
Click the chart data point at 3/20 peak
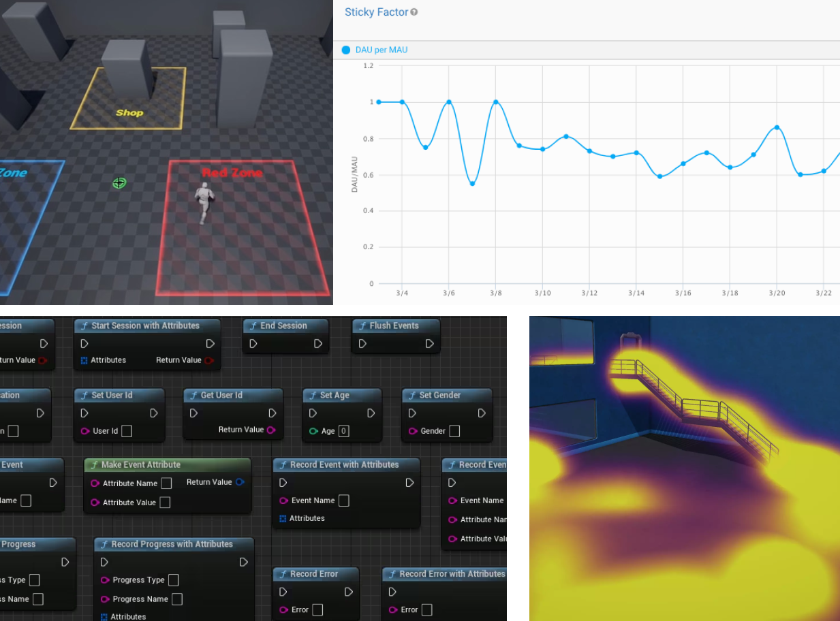click(777, 127)
